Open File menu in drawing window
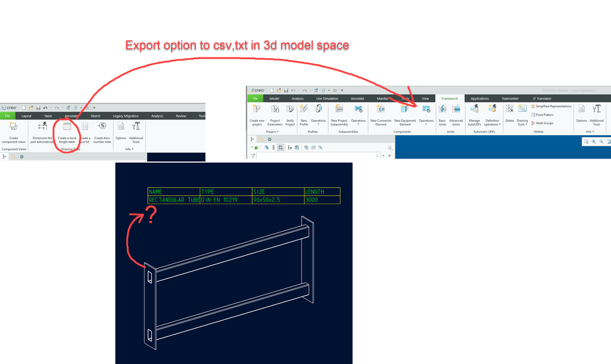 coord(7,116)
